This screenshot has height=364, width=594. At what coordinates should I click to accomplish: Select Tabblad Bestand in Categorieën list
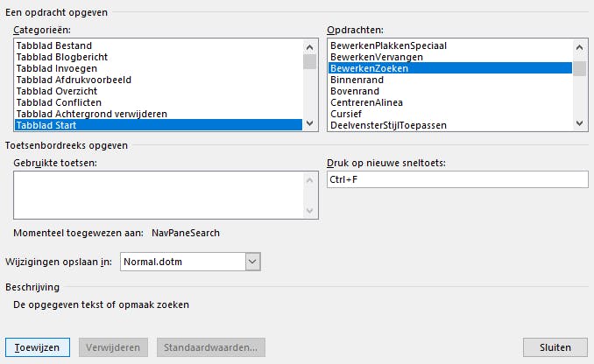point(54,45)
